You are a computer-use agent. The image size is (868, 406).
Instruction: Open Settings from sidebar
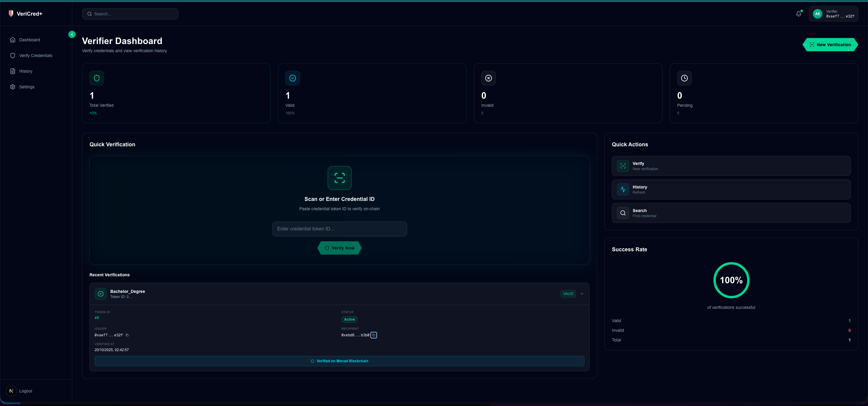click(x=27, y=87)
